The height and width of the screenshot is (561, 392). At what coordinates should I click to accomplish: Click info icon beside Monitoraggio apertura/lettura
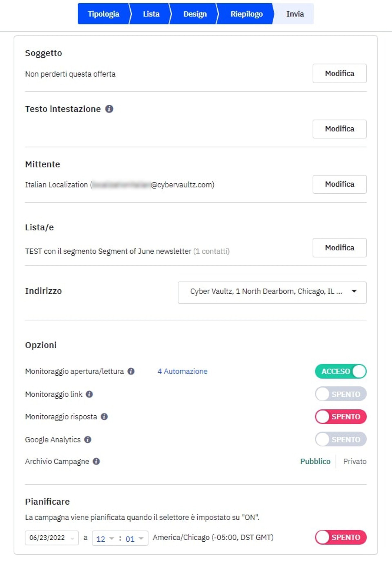coord(131,371)
